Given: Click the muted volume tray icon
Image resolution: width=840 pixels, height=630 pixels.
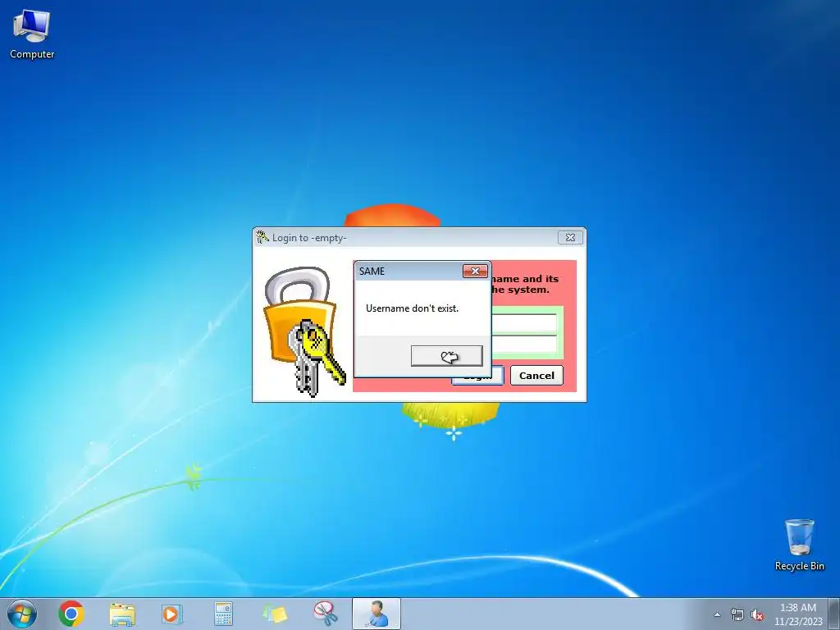Looking at the screenshot, I should (x=757, y=614).
